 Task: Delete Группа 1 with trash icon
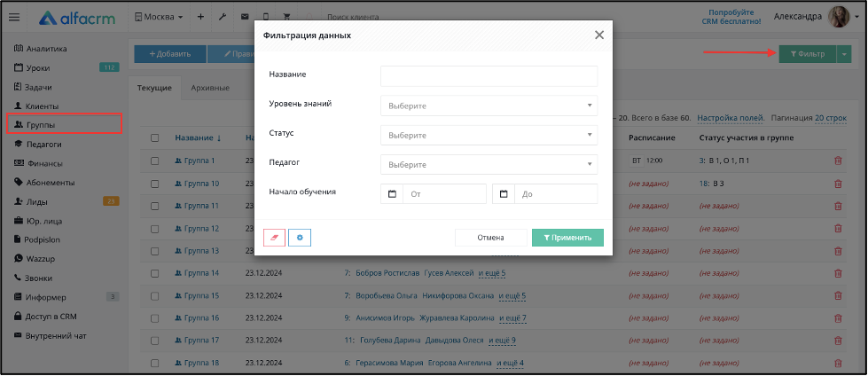pyautogui.click(x=838, y=161)
